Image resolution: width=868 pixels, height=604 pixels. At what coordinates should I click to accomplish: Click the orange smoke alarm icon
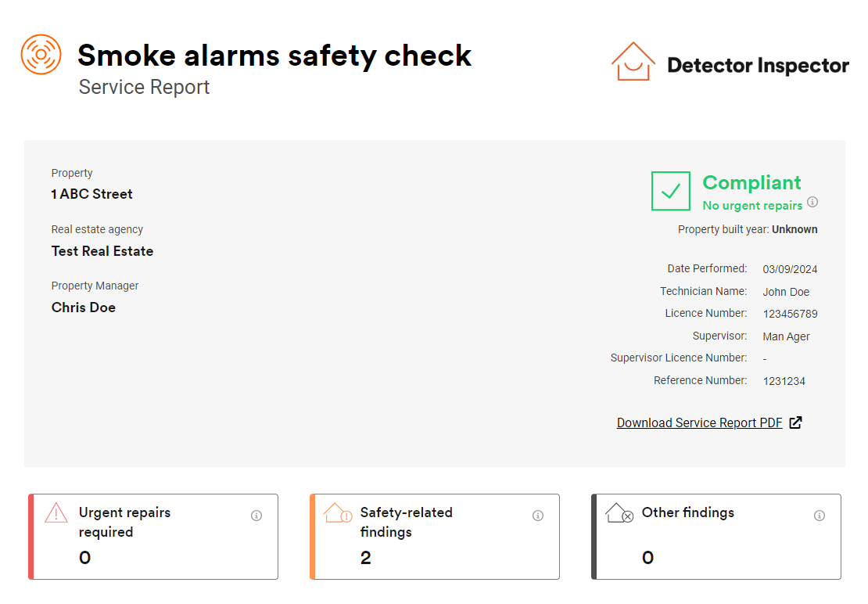[41, 54]
